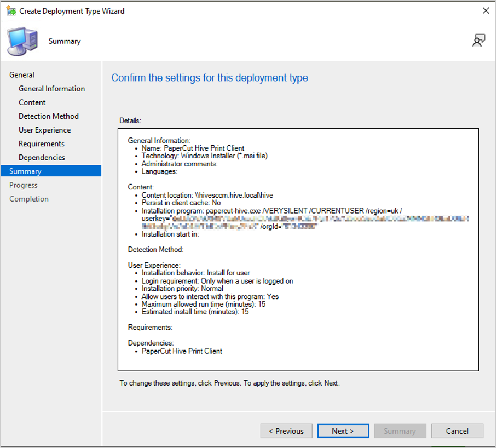Click Next to apply settings
Image resolution: width=497 pixels, height=448 pixels.
[343, 431]
